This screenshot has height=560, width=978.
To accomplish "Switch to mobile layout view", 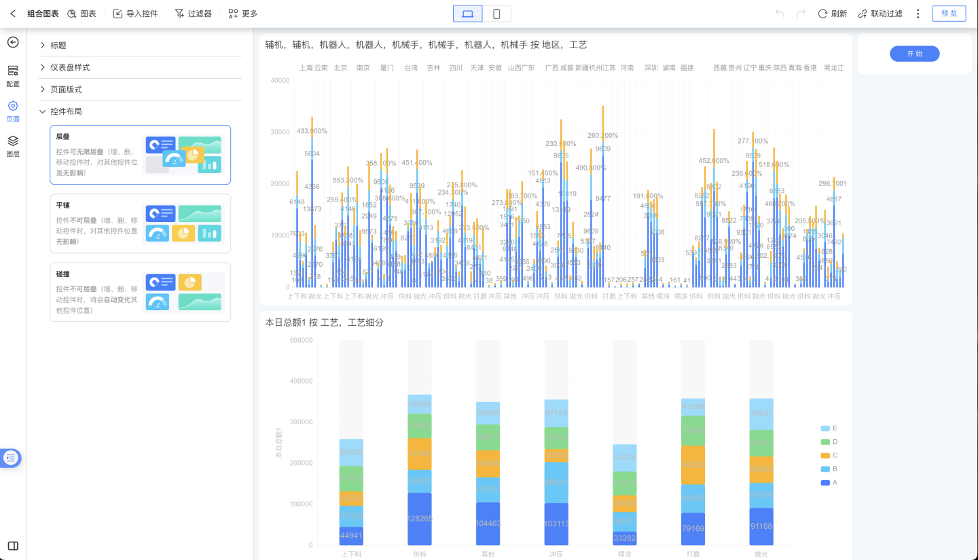I will pyautogui.click(x=496, y=14).
